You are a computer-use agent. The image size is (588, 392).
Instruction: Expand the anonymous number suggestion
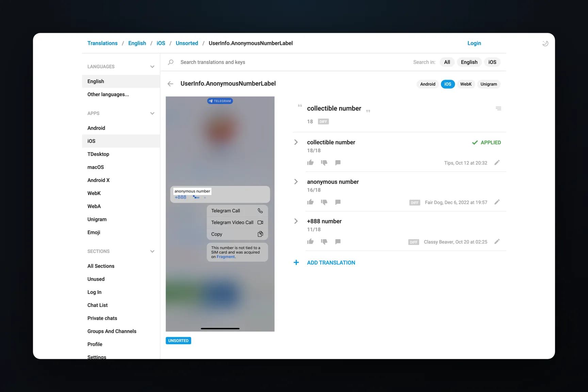pos(296,182)
